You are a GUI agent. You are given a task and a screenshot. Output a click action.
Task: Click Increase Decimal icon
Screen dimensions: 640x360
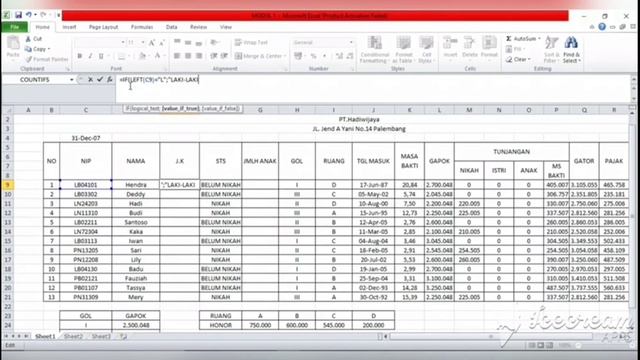[339, 56]
